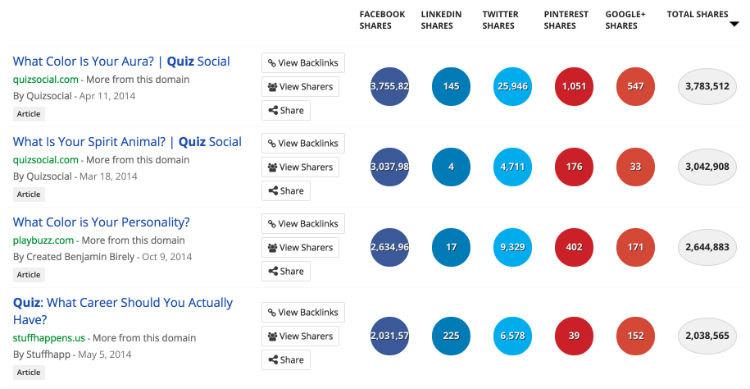Click Article tag under the Aura quiz

tap(28, 114)
